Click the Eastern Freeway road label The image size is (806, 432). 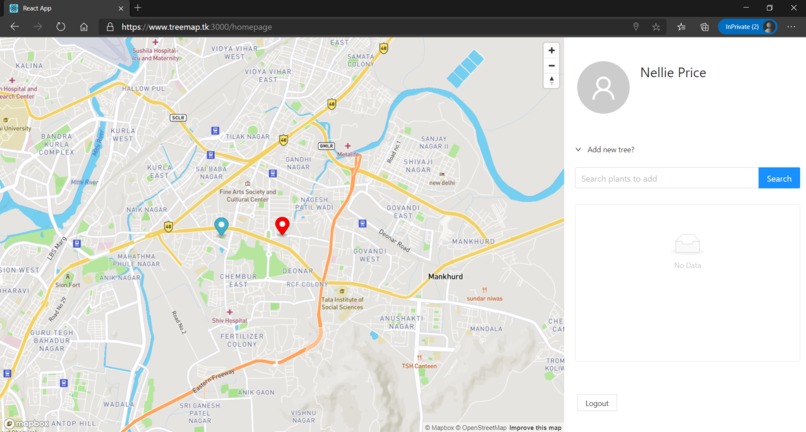(x=213, y=382)
